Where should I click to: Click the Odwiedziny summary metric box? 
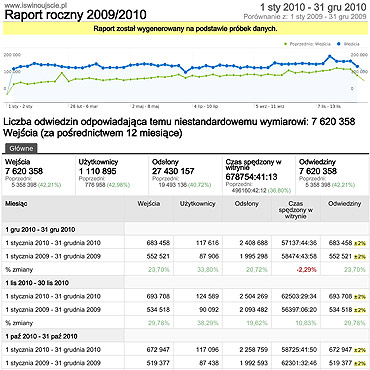332,175
